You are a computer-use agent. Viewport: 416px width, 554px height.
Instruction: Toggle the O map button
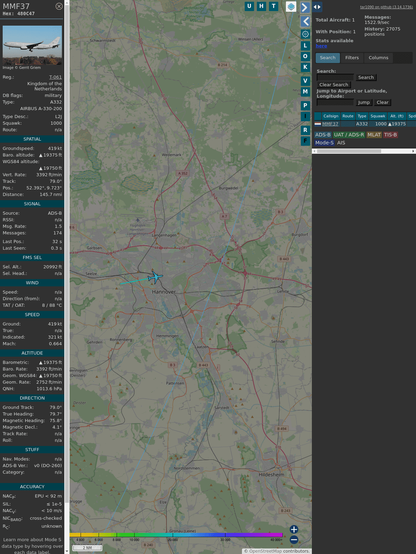click(x=305, y=56)
